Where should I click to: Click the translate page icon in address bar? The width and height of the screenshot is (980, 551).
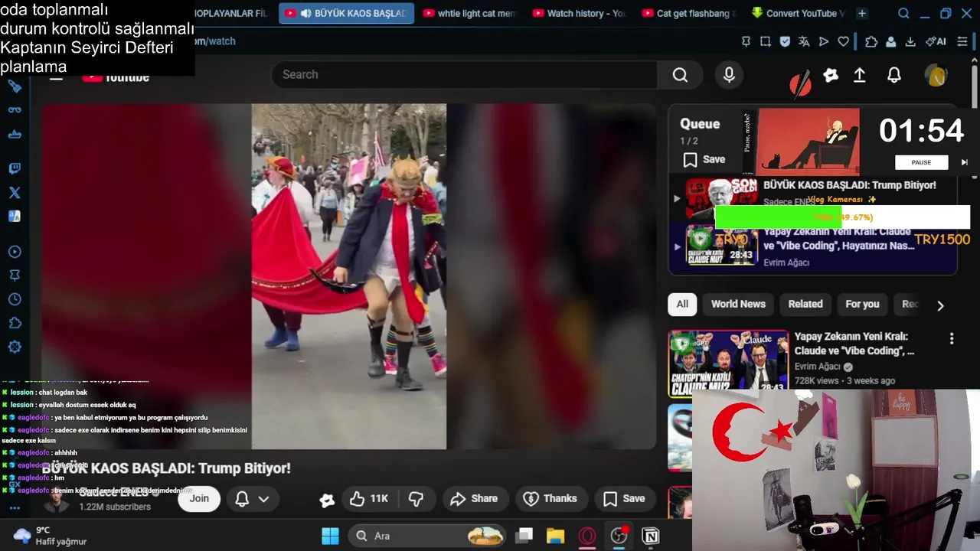pos(804,41)
